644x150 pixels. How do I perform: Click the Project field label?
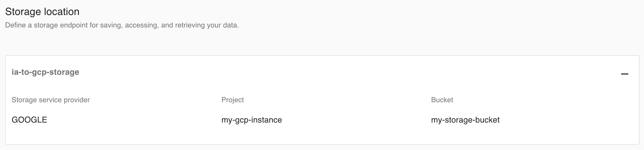tap(232, 100)
